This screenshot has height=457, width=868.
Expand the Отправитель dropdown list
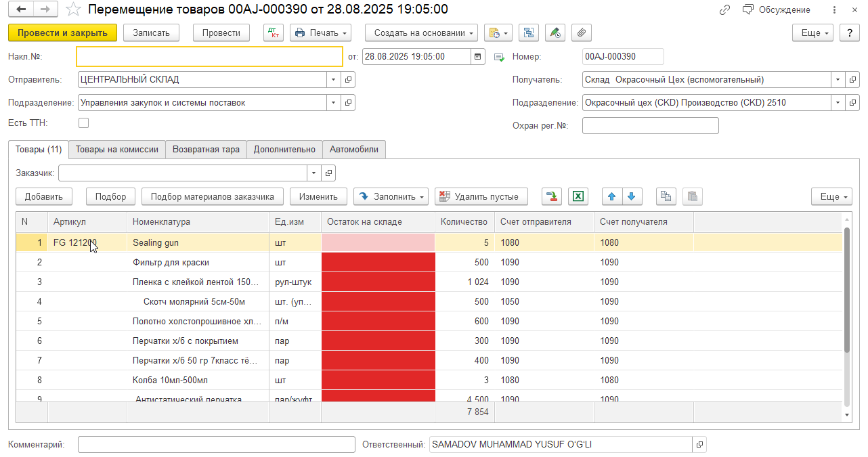click(x=333, y=79)
